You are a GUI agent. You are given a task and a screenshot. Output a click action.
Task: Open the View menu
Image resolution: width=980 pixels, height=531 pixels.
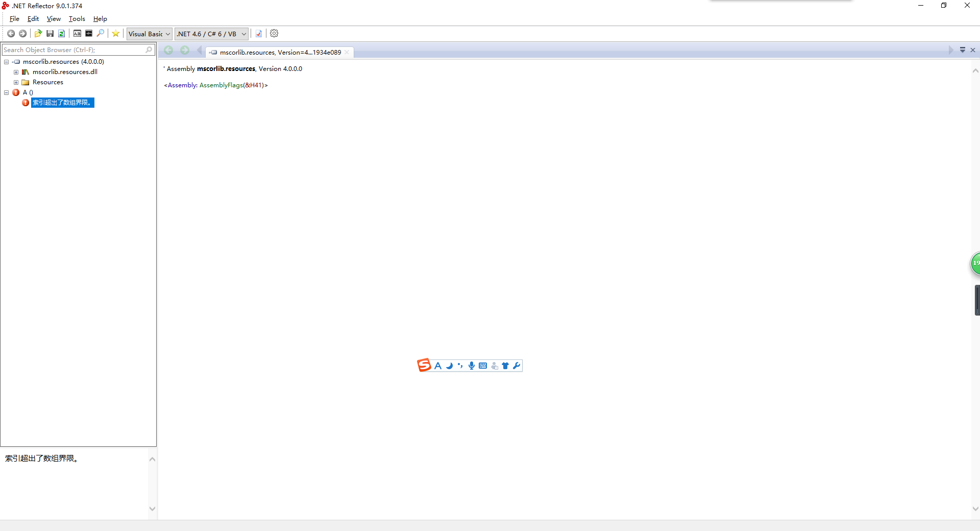click(54, 19)
